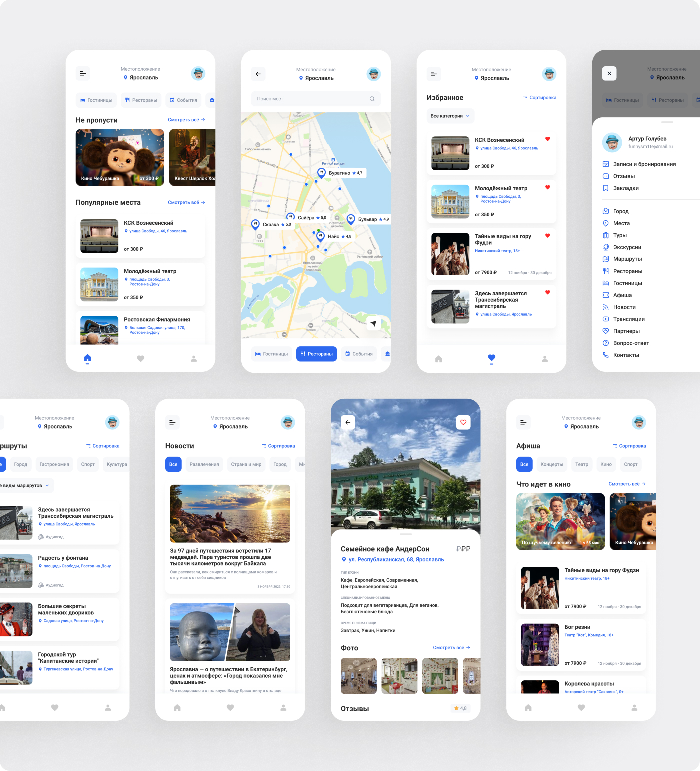Unfavorite КСК Вознесенский heart icon

547,139
